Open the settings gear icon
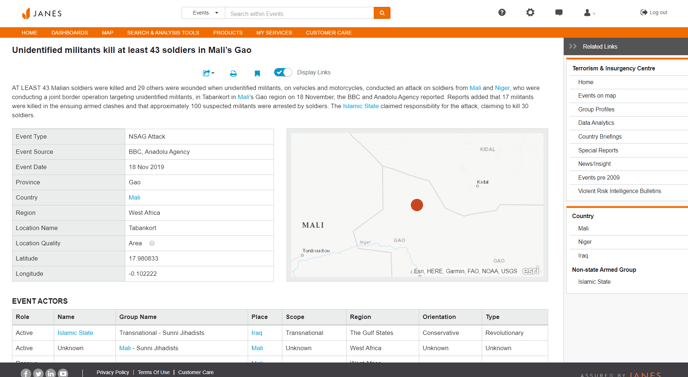The height and width of the screenshot is (377, 688). (x=530, y=12)
